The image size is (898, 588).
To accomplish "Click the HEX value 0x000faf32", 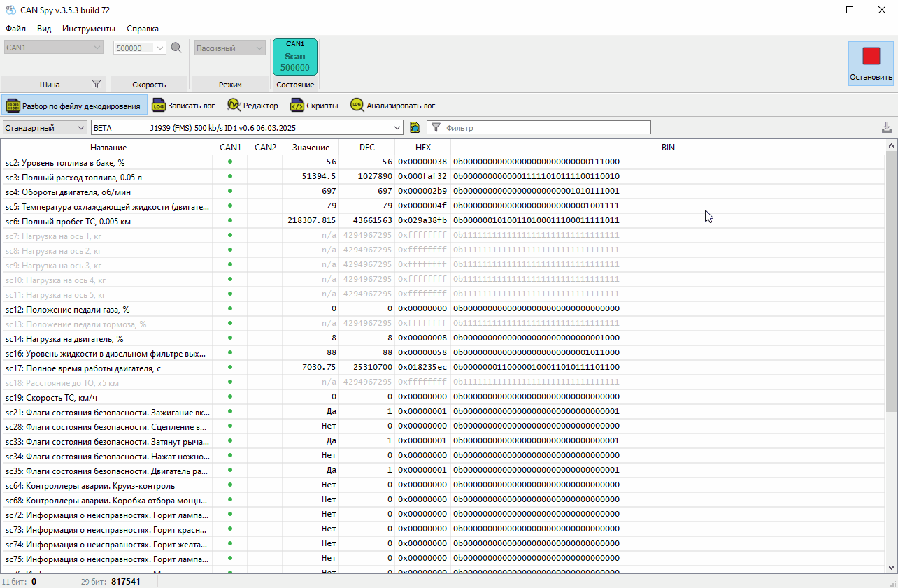I will click(x=422, y=177).
